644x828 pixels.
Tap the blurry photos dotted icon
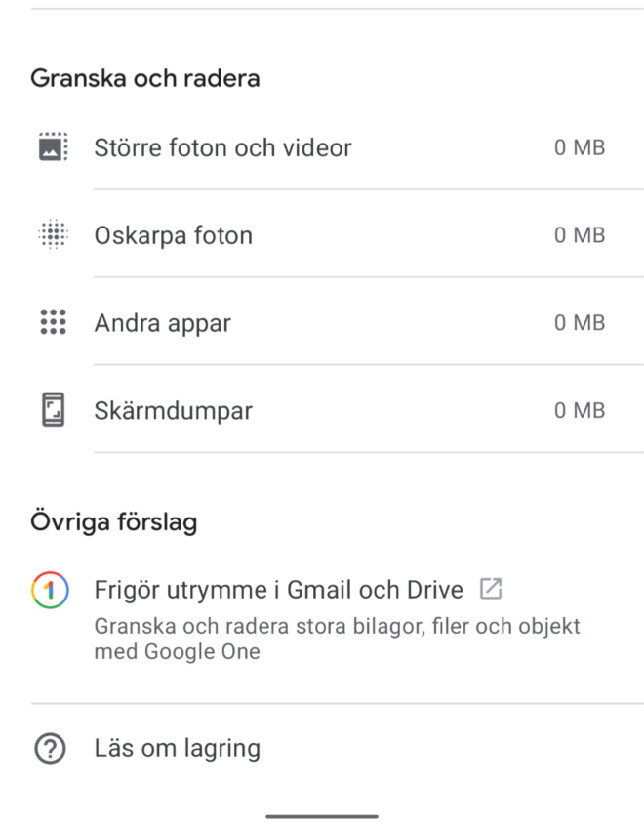pyautogui.click(x=54, y=234)
